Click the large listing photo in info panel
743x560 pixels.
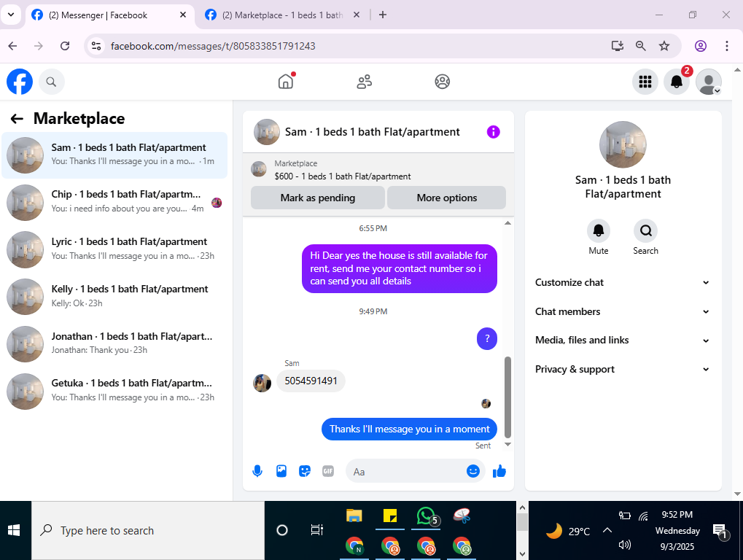tap(623, 144)
